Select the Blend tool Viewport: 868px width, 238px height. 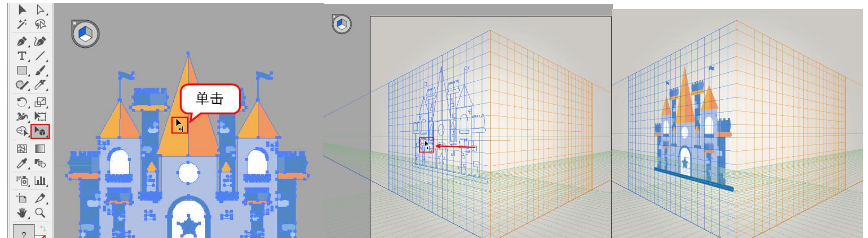pos(40,164)
